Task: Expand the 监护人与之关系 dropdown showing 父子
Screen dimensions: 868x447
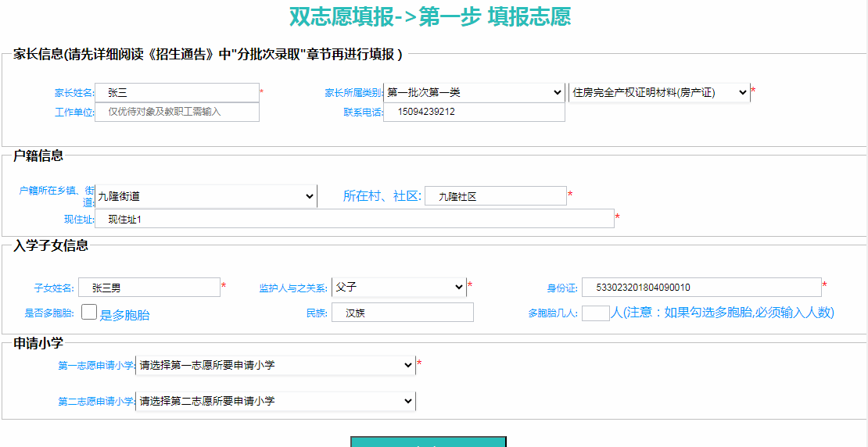Action: coord(399,288)
